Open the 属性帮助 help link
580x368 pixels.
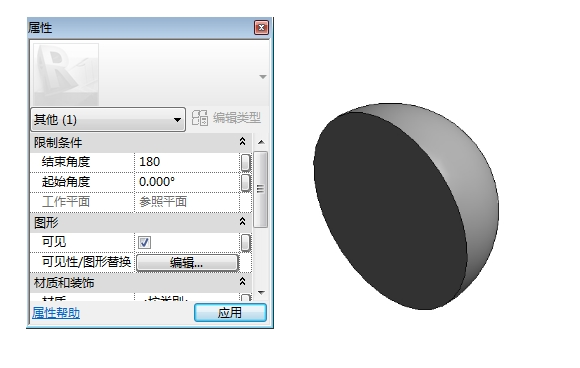coord(56,313)
